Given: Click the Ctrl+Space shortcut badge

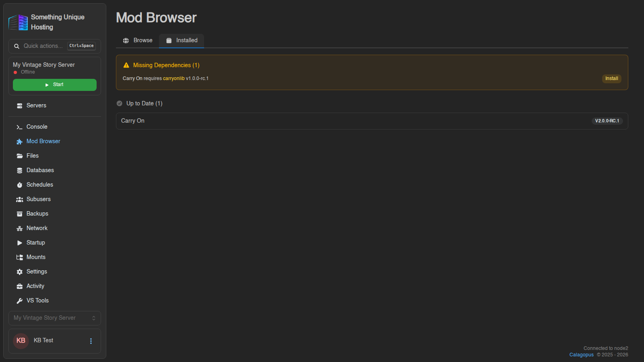Looking at the screenshot, I should coord(81,46).
